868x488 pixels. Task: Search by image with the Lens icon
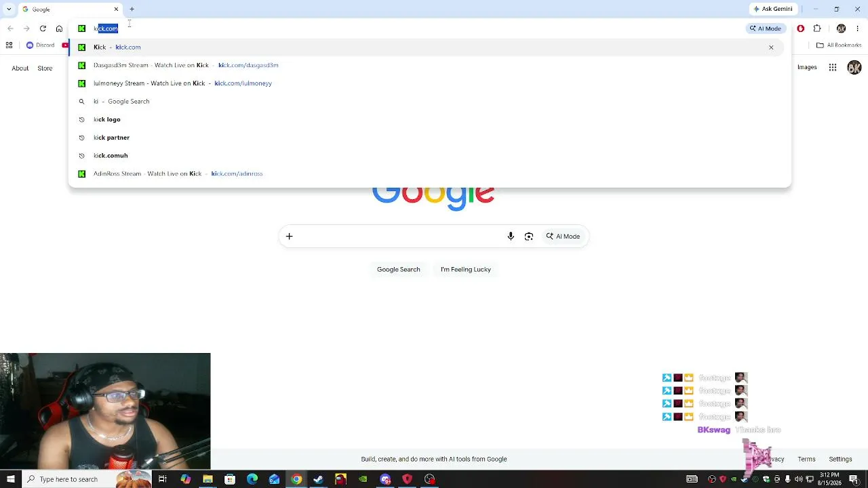point(529,237)
